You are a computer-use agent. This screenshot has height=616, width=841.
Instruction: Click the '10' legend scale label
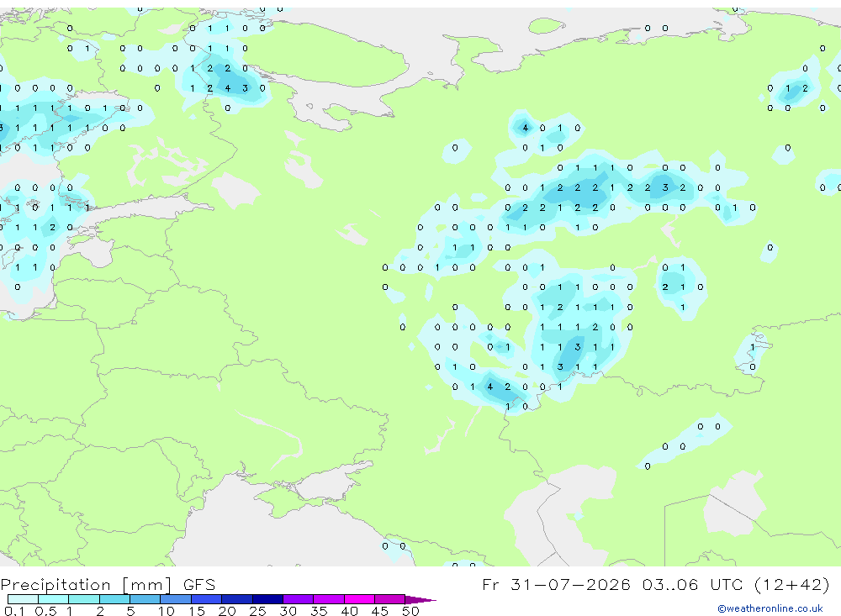point(167,611)
